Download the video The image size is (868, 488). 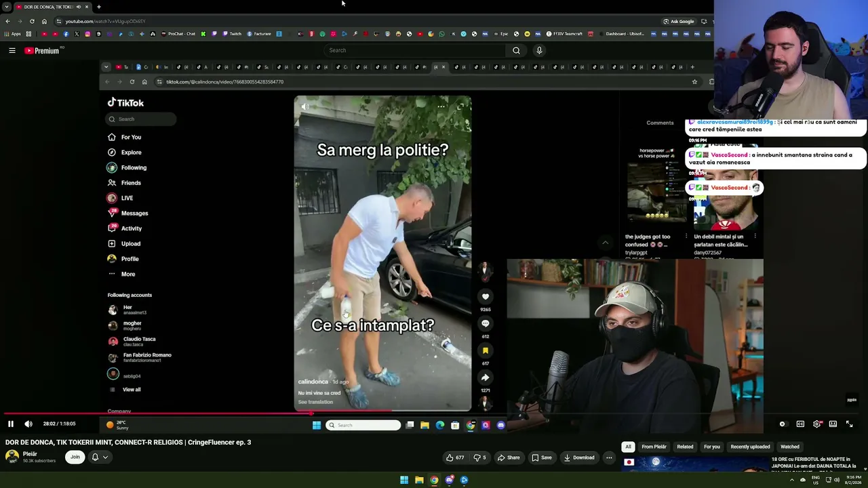click(x=579, y=457)
